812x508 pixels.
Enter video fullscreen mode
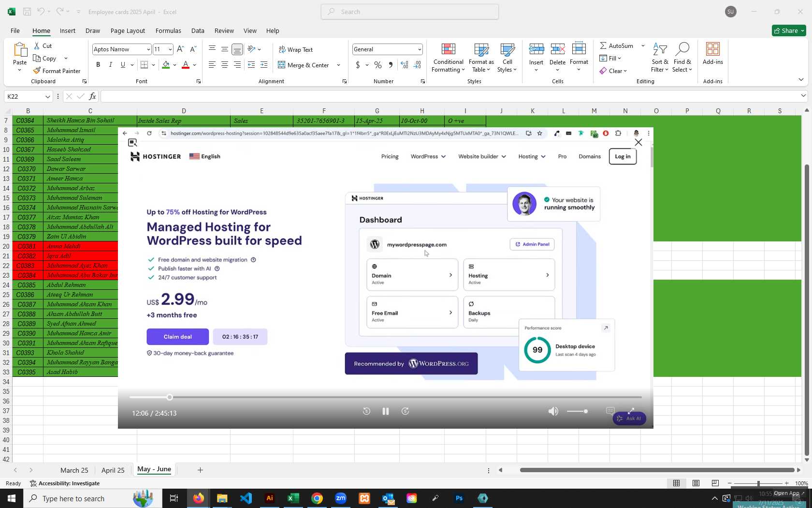pos(631,411)
